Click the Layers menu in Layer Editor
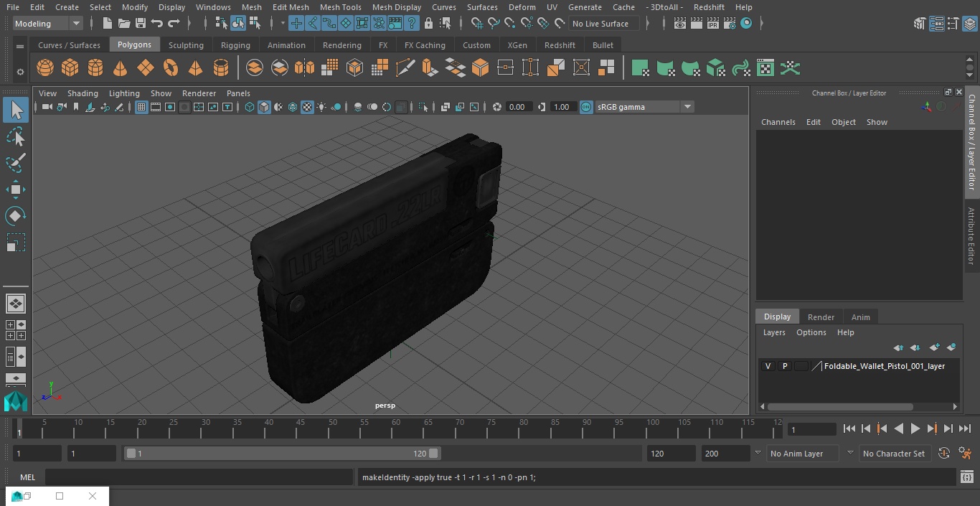Image resolution: width=980 pixels, height=506 pixels. (773, 332)
